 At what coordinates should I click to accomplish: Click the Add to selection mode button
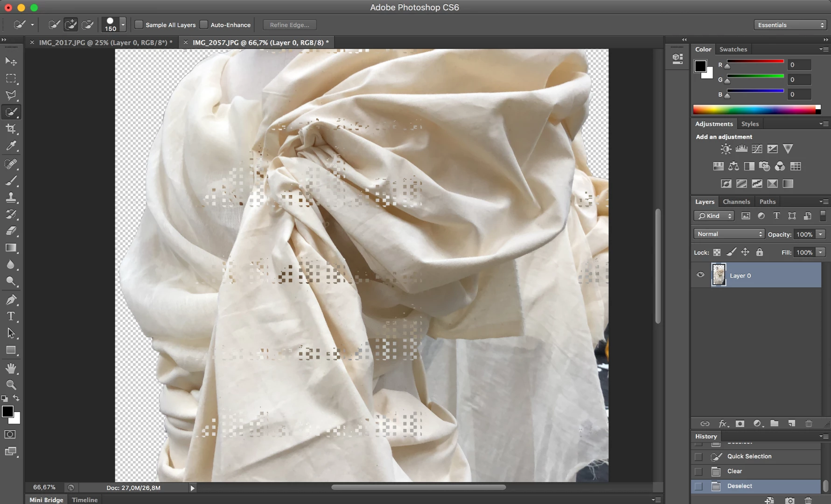click(x=70, y=25)
